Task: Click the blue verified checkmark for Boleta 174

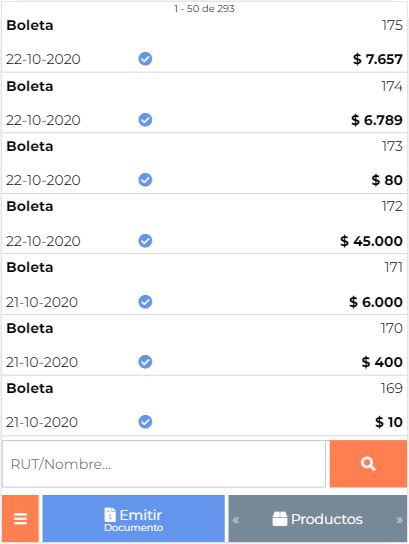Action: coord(145,120)
